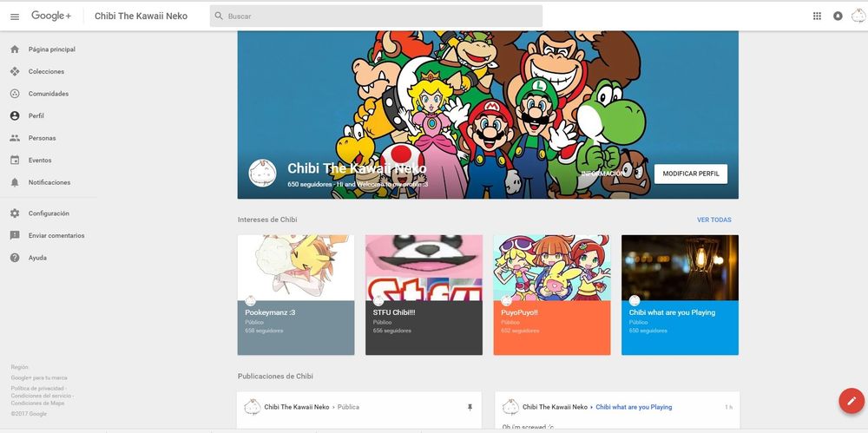Click Chibi The Kawaii Neko name on the Pública post
Screen dimensions: 868x433
point(297,407)
